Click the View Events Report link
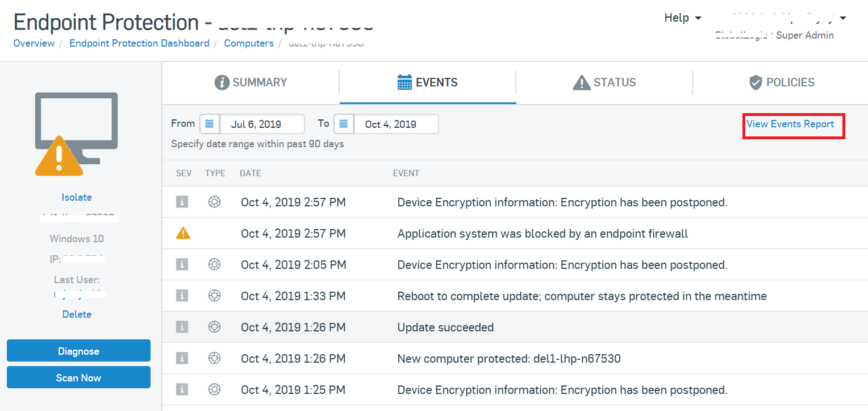 790,124
